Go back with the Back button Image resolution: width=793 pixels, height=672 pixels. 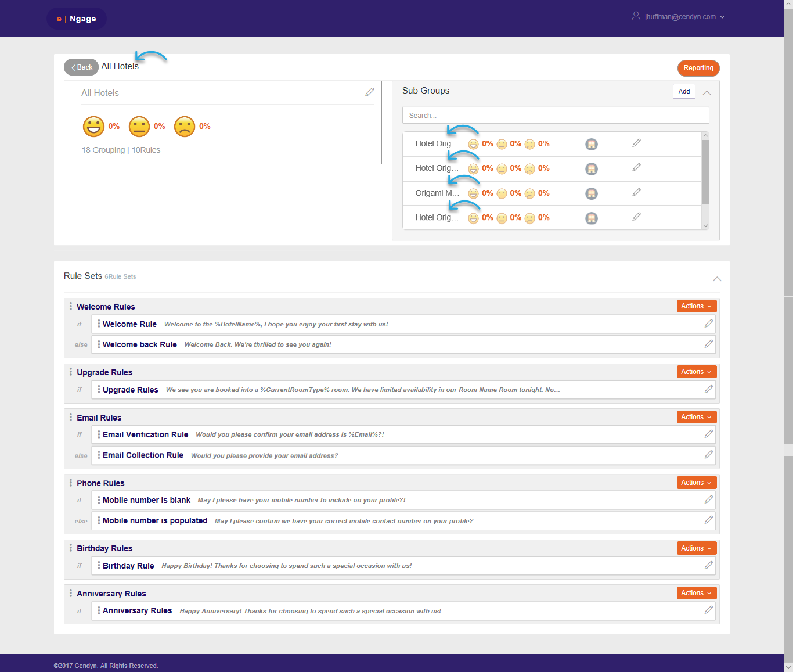pos(81,67)
